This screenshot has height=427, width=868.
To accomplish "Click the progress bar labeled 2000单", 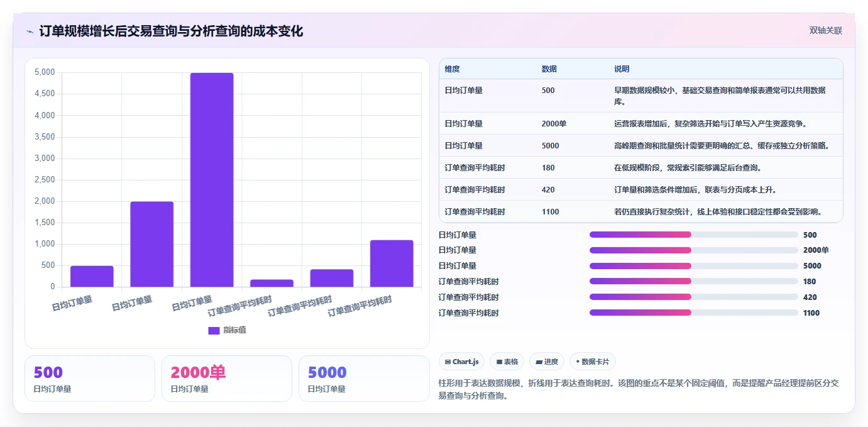I will point(694,250).
